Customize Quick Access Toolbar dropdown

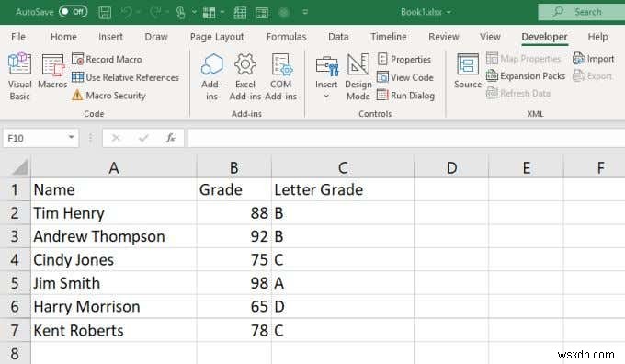[x=305, y=12]
